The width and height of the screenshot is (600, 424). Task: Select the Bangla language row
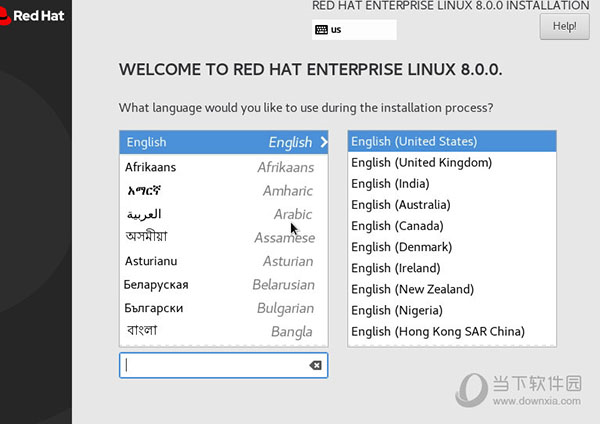coord(223,331)
